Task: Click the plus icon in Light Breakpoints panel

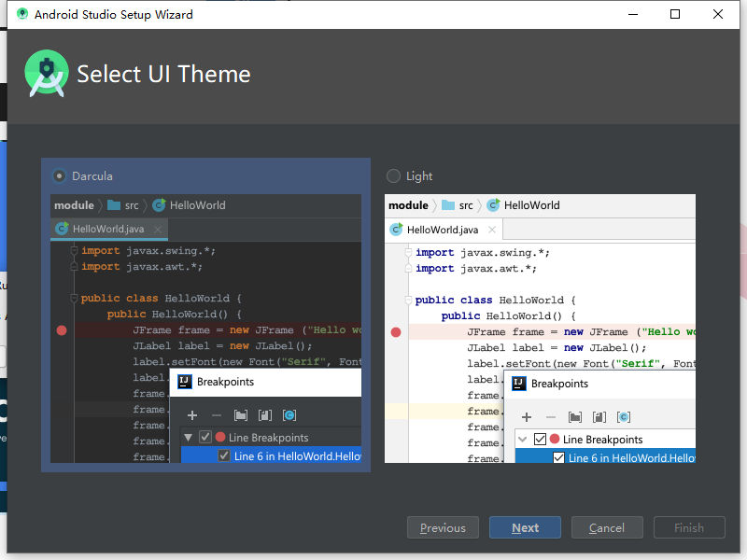Action: pos(527,417)
